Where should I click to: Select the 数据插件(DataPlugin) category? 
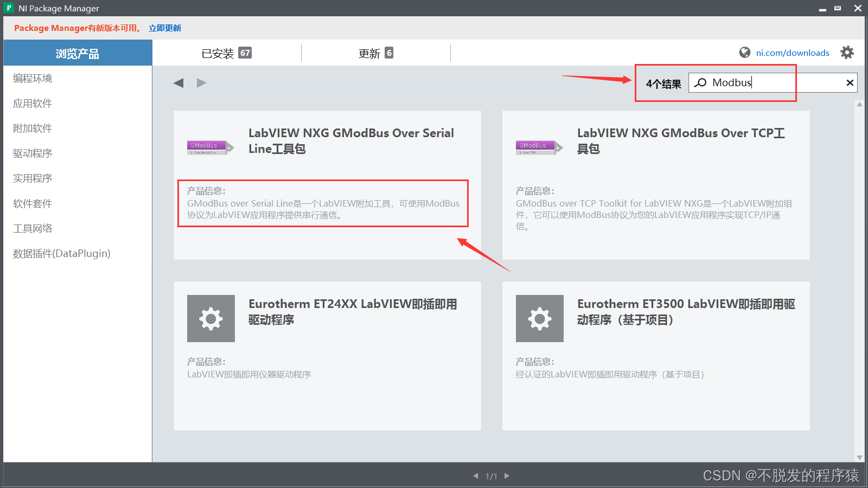pyautogui.click(x=61, y=253)
